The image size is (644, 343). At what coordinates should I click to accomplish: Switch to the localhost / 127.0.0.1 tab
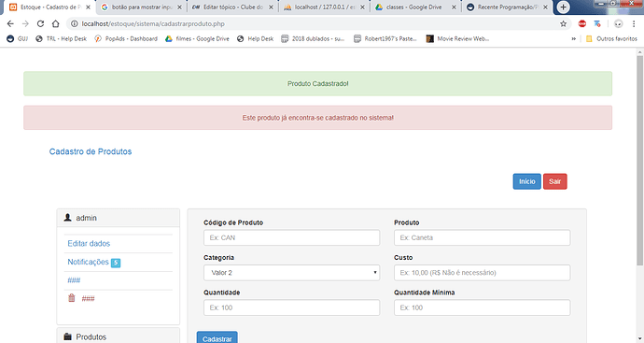(325, 7)
